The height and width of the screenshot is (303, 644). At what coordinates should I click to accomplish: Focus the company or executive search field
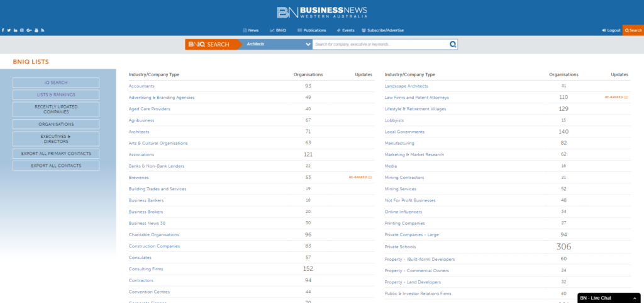click(x=380, y=44)
